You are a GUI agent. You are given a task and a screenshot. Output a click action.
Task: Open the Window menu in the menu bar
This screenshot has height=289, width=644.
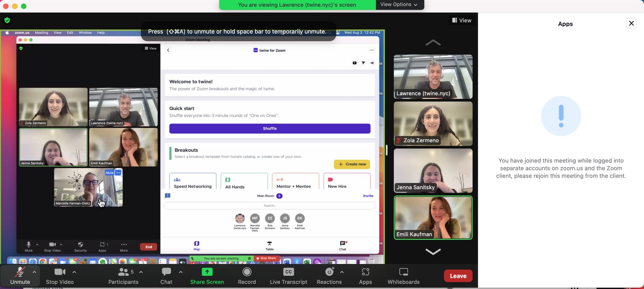coord(85,33)
